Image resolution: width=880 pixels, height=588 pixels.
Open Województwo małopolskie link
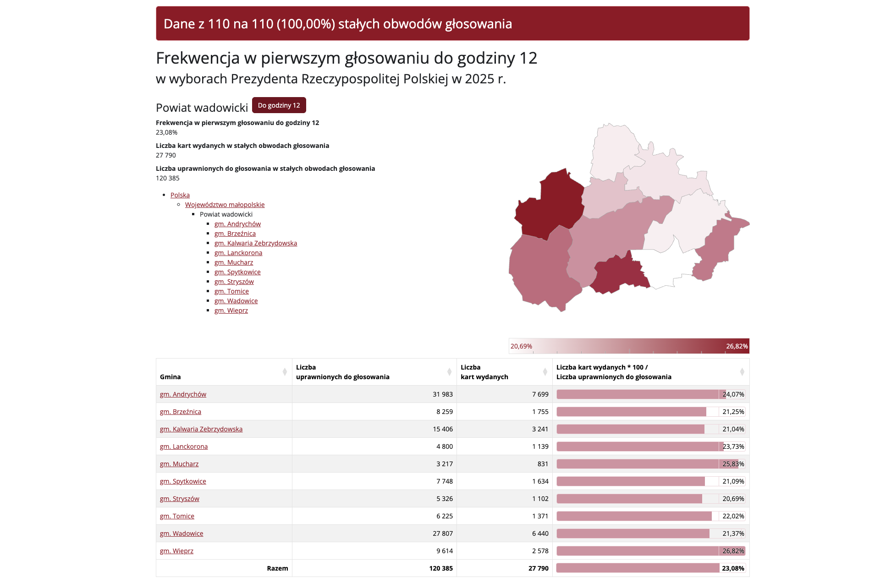pyautogui.click(x=225, y=205)
